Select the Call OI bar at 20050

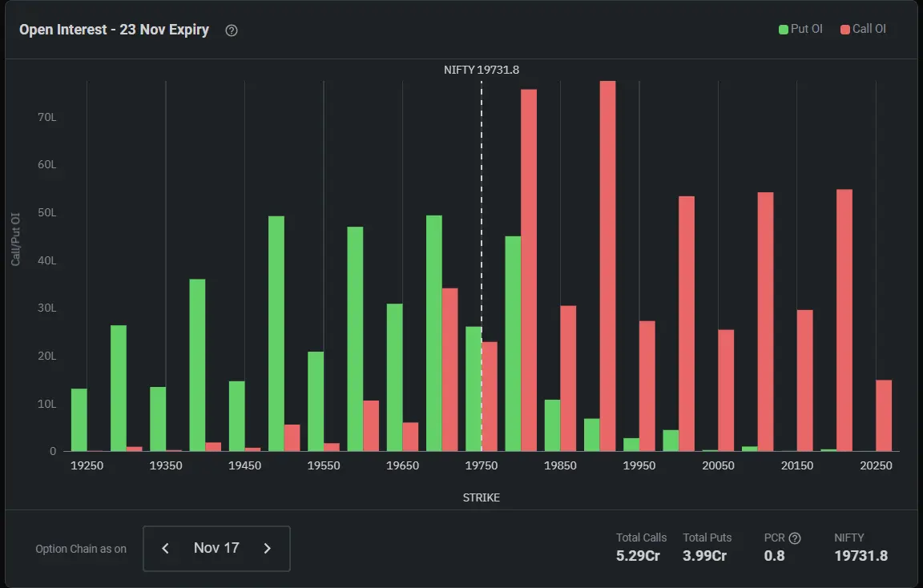point(726,390)
